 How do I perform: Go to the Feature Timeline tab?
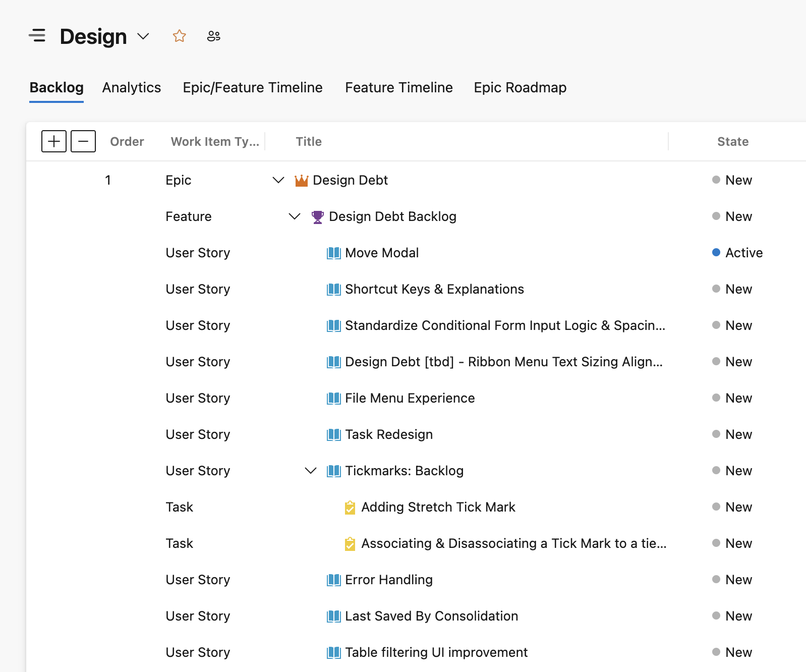(x=398, y=88)
